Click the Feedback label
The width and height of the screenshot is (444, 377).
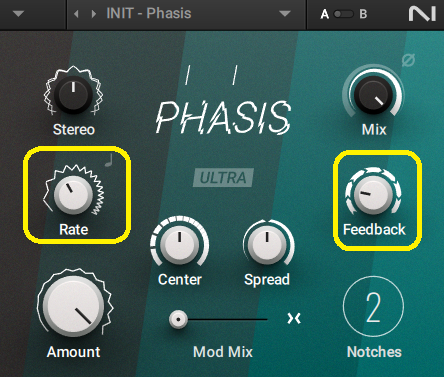pyautogui.click(x=374, y=230)
